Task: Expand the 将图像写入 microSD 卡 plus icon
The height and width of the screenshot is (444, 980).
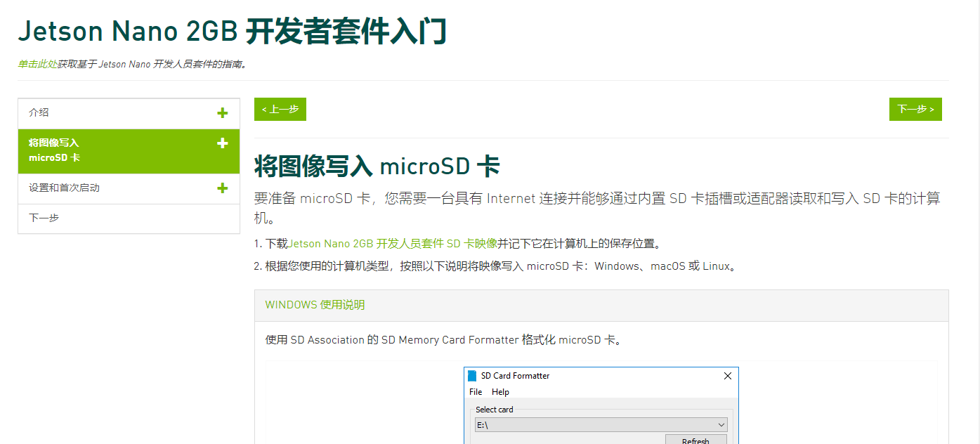Action: pyautogui.click(x=223, y=143)
